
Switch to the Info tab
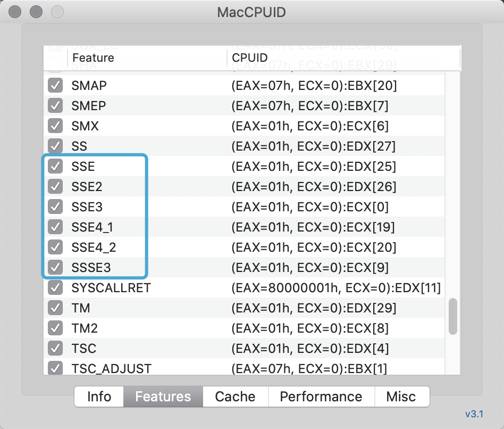pyautogui.click(x=99, y=397)
